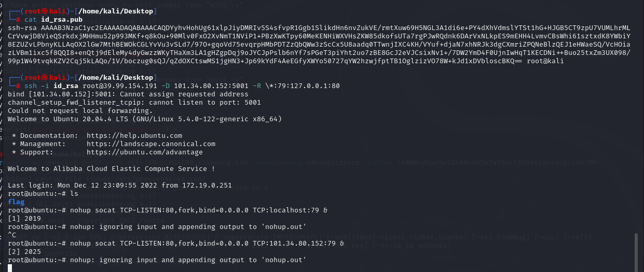Open the https://landscape.canonical.com management link
The image size is (644, 272).
point(150,144)
